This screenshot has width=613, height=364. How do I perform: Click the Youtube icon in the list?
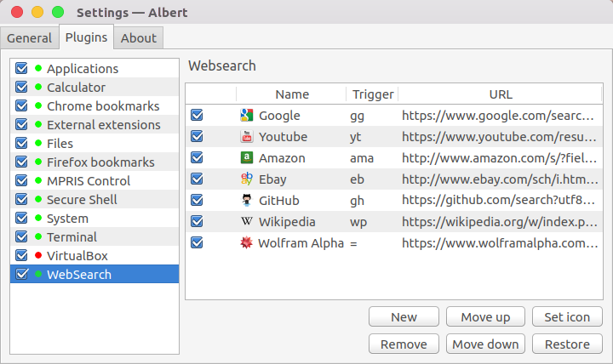[x=246, y=137]
